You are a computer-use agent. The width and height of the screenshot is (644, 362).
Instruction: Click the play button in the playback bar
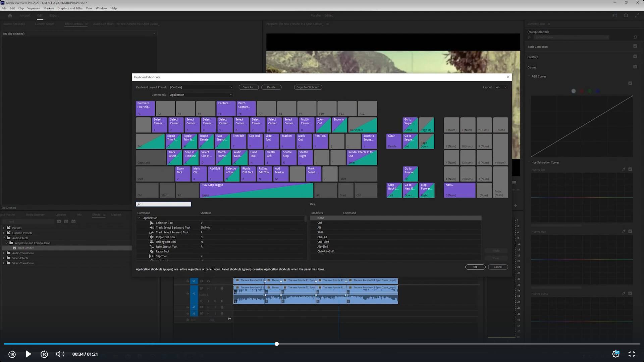[x=28, y=354]
